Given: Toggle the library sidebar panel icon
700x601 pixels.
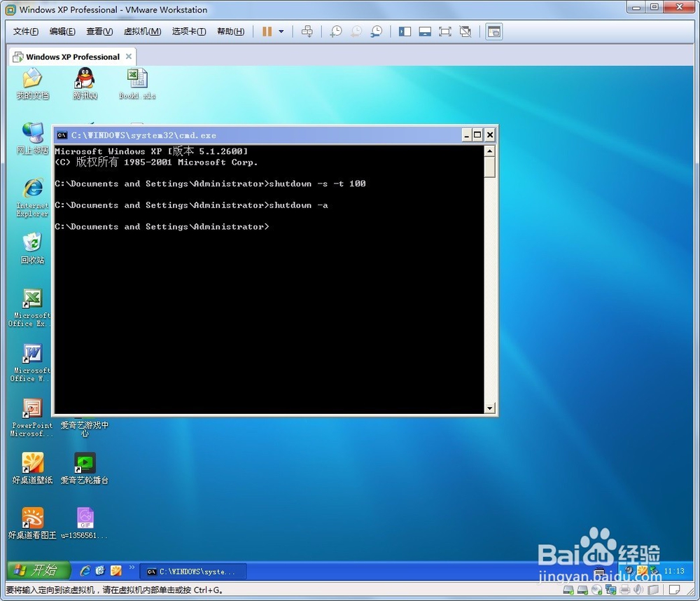Looking at the screenshot, I should point(405,32).
